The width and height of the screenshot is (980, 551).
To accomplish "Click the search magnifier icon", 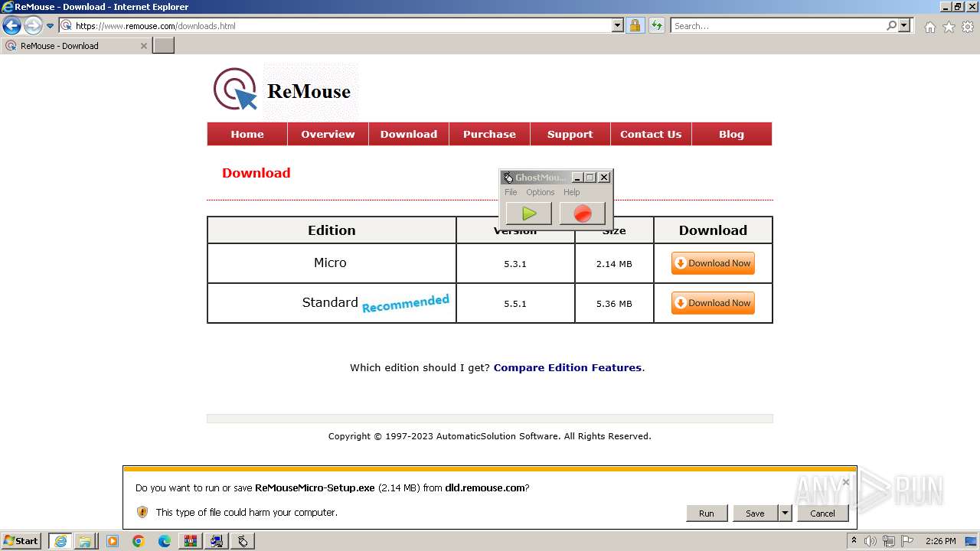I will pyautogui.click(x=891, y=25).
